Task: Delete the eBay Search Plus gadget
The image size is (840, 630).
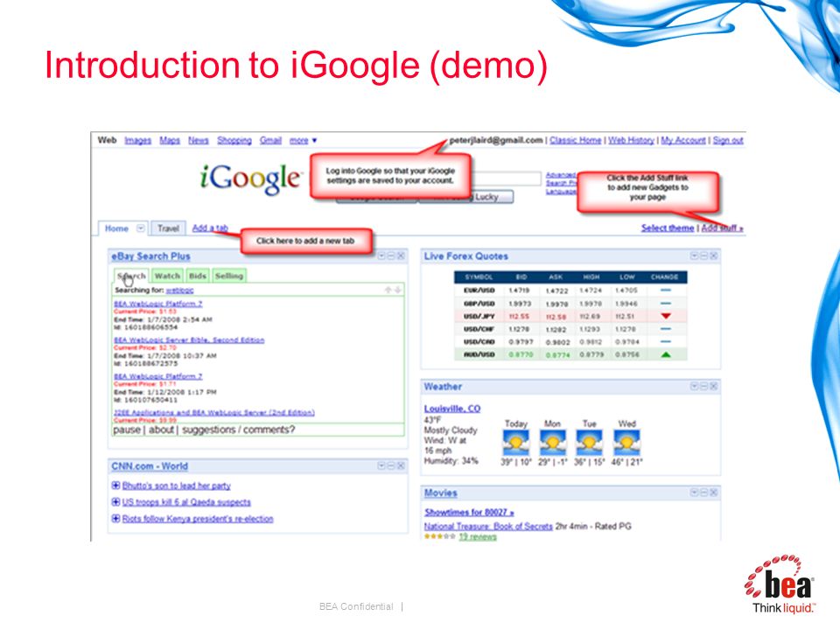Action: (x=401, y=256)
